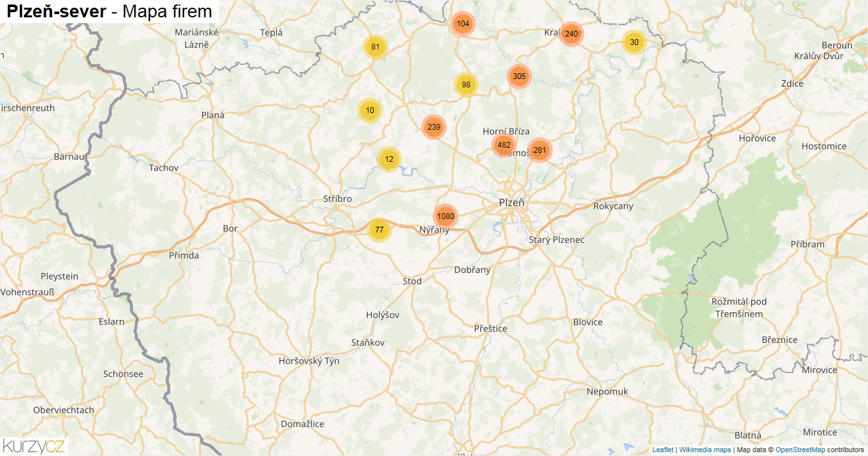Screen dimensions: 868x456
Task: Open the 240 cluster near Kralovice
Action: pyautogui.click(x=571, y=34)
